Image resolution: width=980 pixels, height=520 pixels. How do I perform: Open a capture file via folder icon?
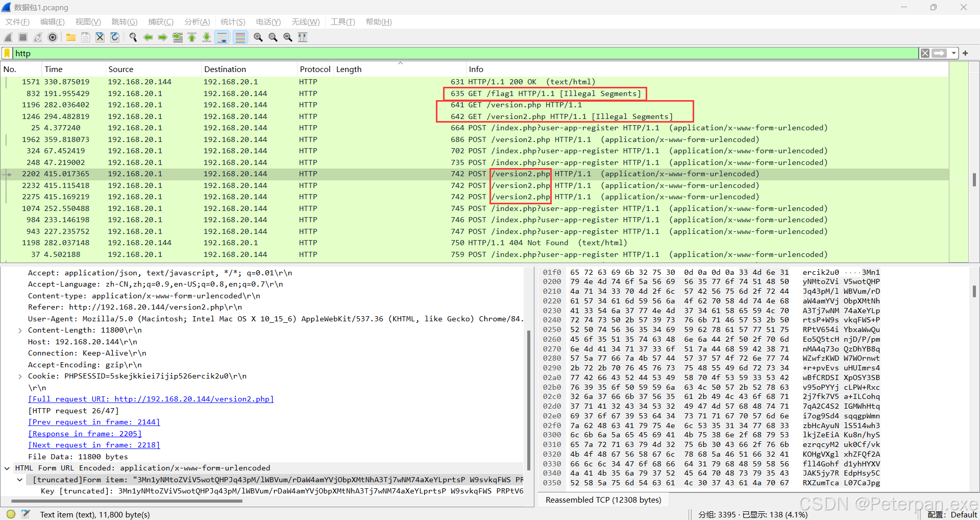click(71, 37)
